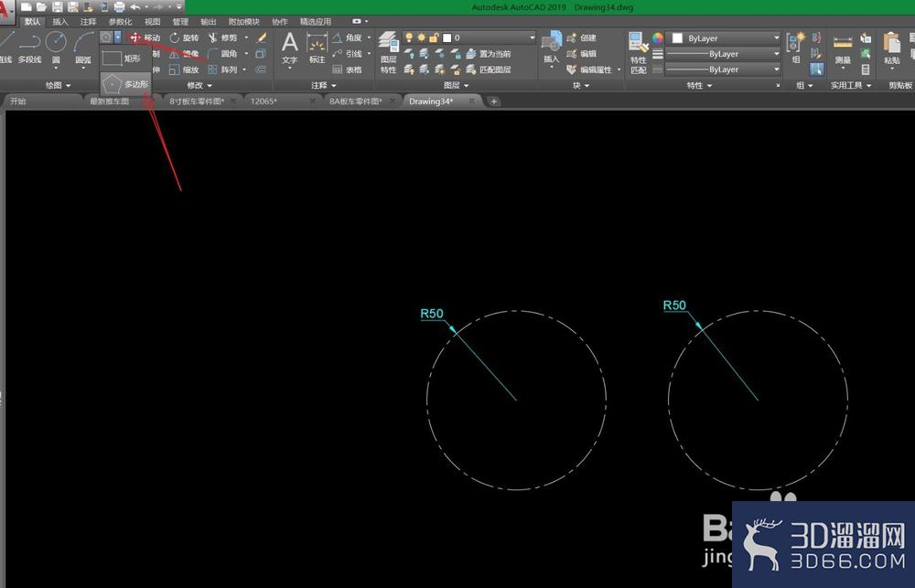Select the Rotate (旋转) tool
The image size is (915, 588).
(184, 37)
